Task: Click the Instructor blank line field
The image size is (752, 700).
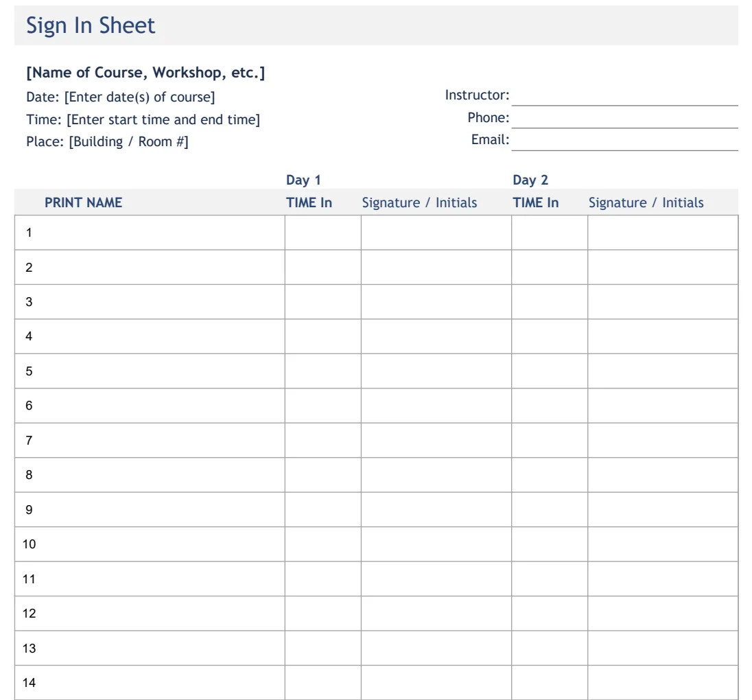Action: [624, 96]
